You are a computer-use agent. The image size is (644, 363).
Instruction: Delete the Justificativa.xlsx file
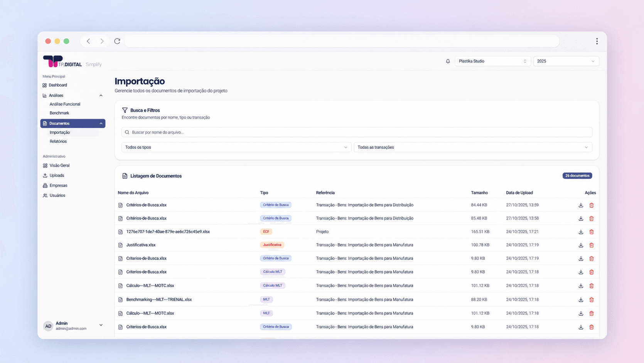(x=592, y=245)
